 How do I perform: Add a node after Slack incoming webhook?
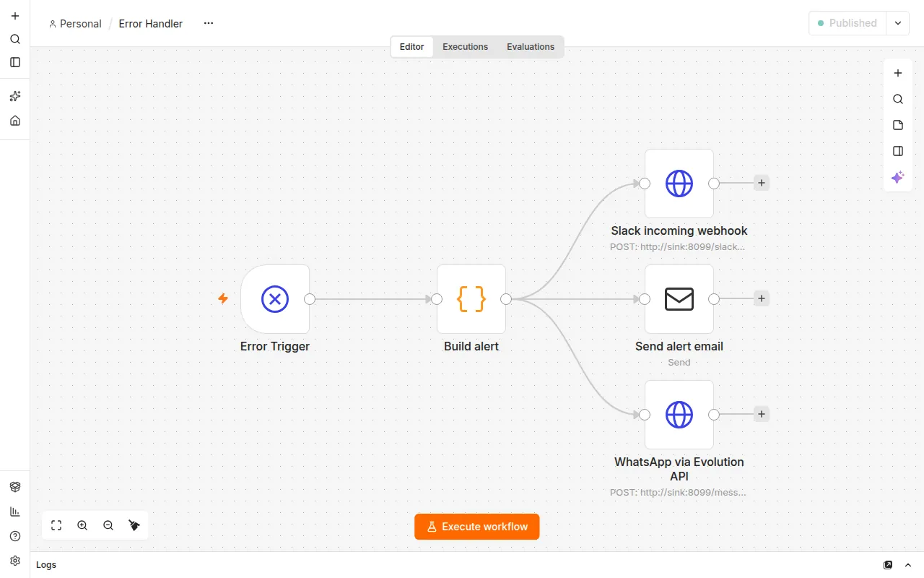point(762,183)
